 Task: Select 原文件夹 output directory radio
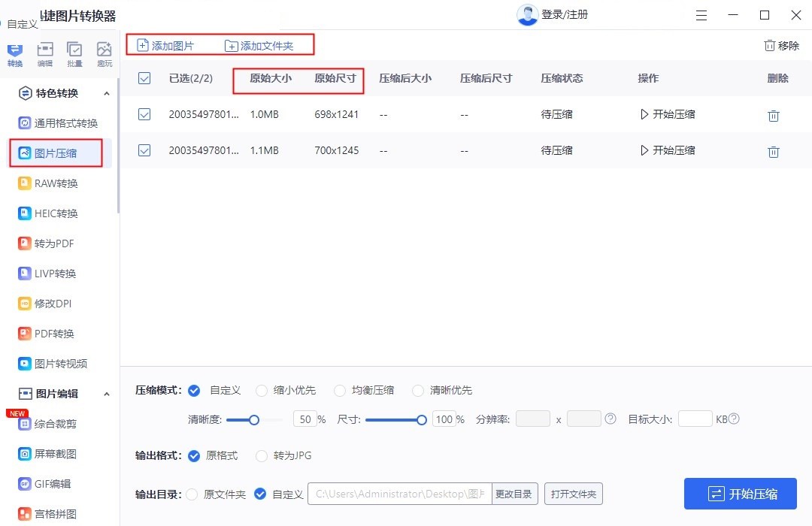[x=192, y=494]
